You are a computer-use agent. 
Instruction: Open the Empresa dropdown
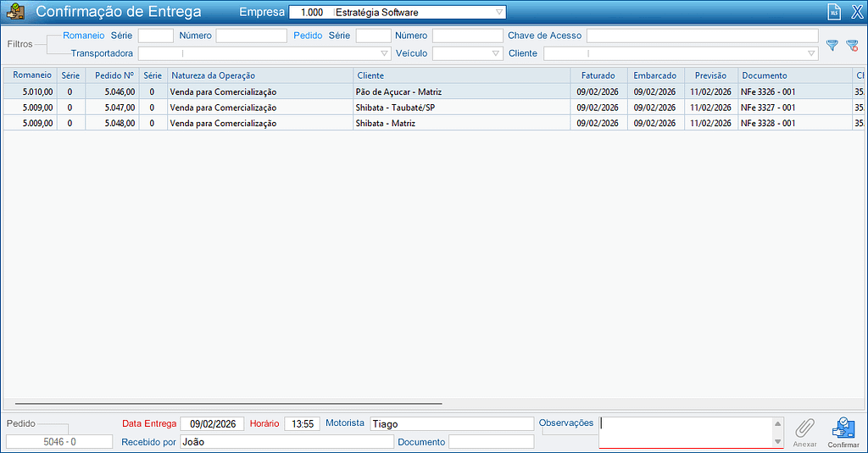click(498, 12)
